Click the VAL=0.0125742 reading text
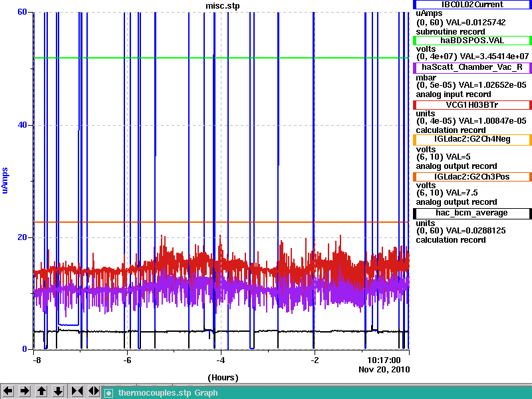 click(475, 23)
